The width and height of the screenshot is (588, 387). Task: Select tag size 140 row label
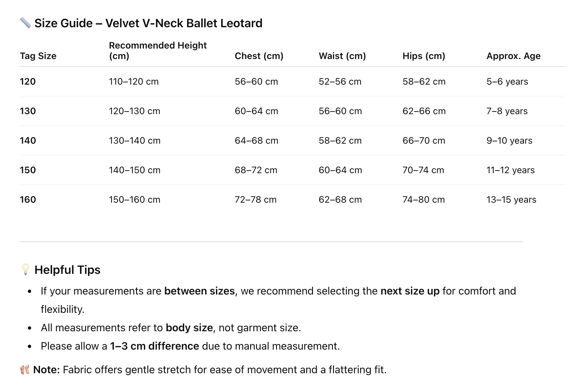click(x=28, y=141)
